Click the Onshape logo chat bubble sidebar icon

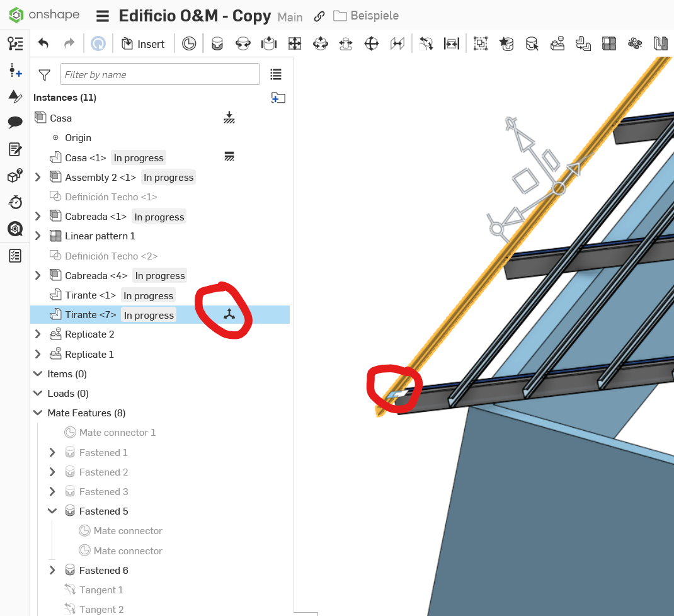pos(15,229)
